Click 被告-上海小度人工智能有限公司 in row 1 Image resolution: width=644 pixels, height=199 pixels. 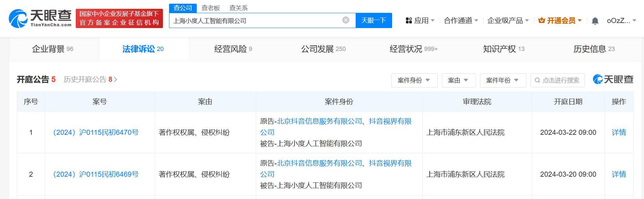click(x=311, y=144)
